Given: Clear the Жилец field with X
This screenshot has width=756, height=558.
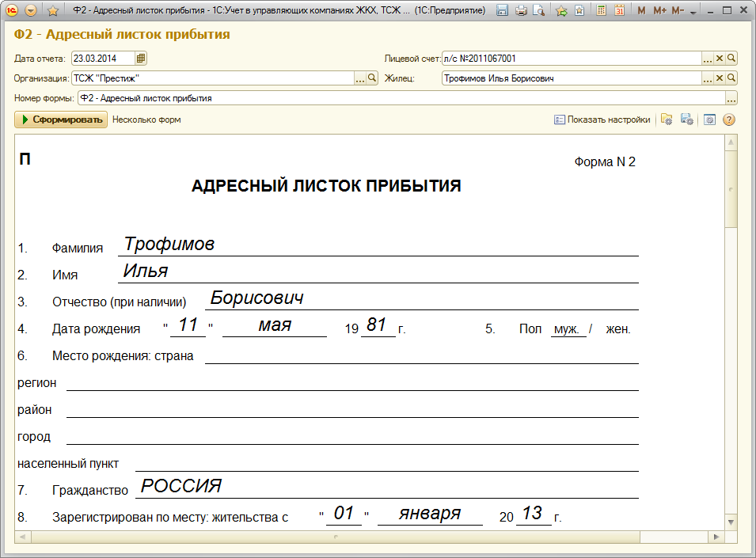Looking at the screenshot, I should click(x=720, y=78).
